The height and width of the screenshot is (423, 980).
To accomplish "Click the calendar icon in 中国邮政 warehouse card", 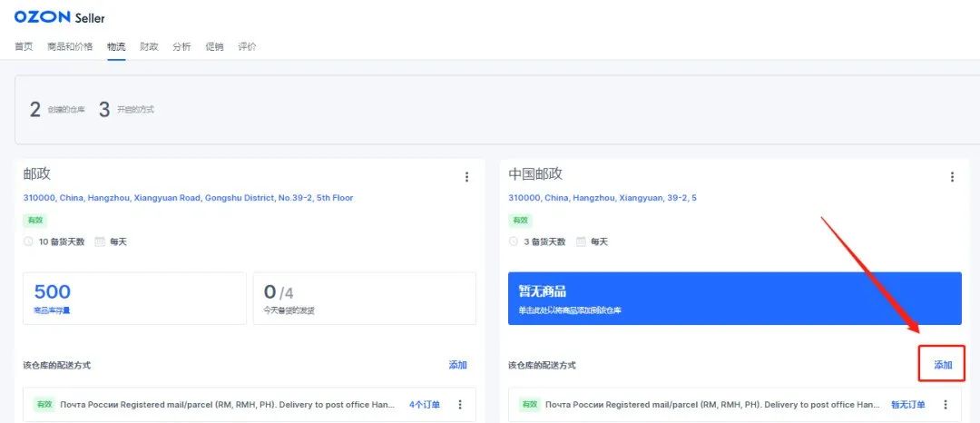I will point(581,241).
